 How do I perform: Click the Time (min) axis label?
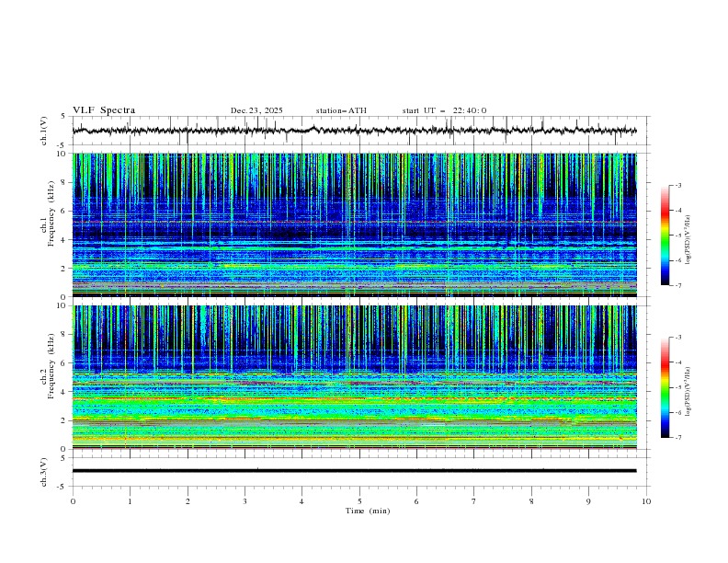coord(368,510)
